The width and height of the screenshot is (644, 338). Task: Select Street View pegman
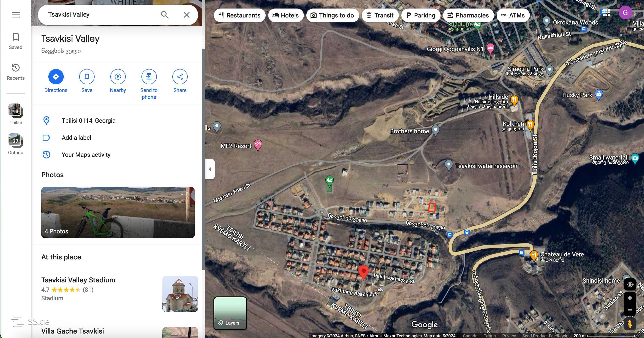pyautogui.click(x=630, y=324)
